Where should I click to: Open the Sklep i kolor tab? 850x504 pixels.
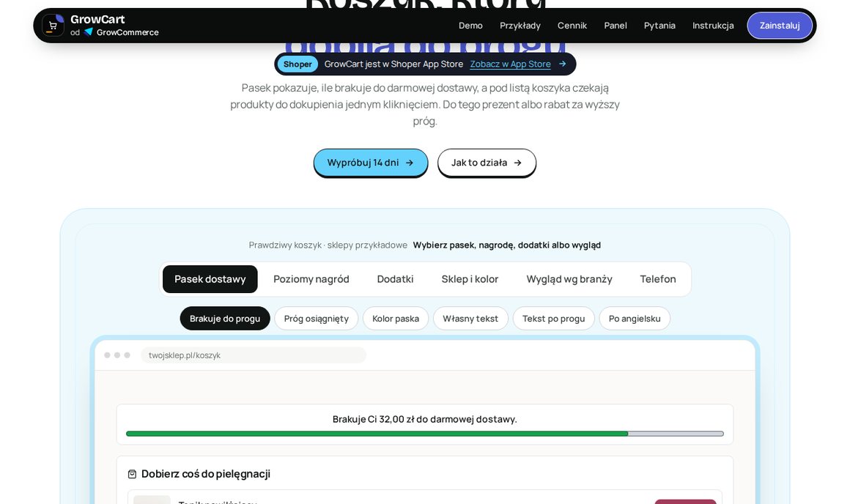tap(470, 279)
